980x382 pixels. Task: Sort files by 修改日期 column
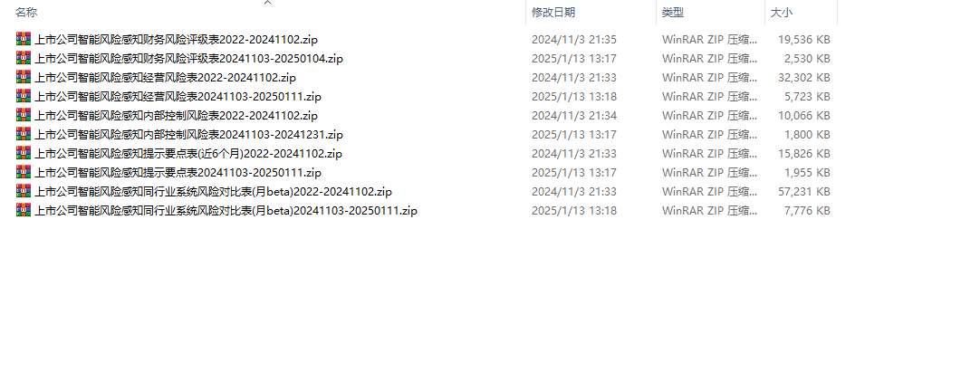[x=553, y=12]
